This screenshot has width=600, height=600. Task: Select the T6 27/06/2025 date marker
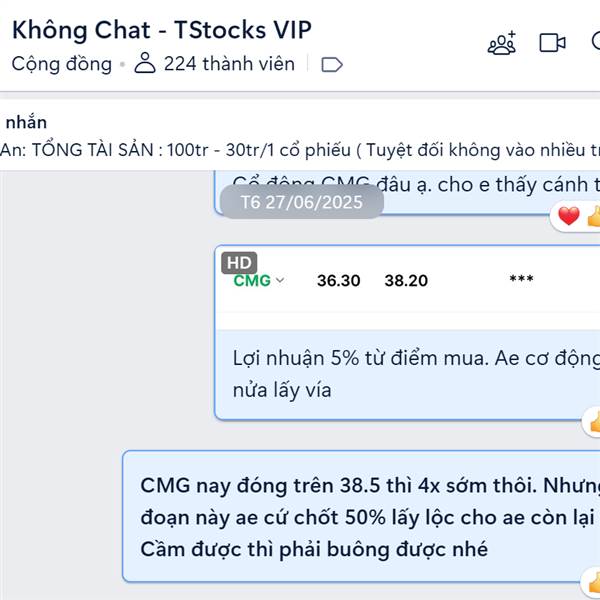pos(302,202)
